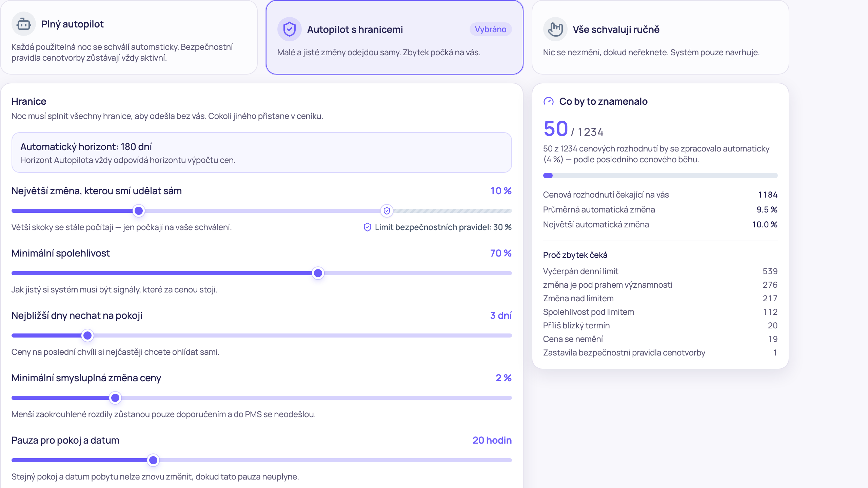Click the Cenová rozhodnutí čekající na vás row

(660, 195)
